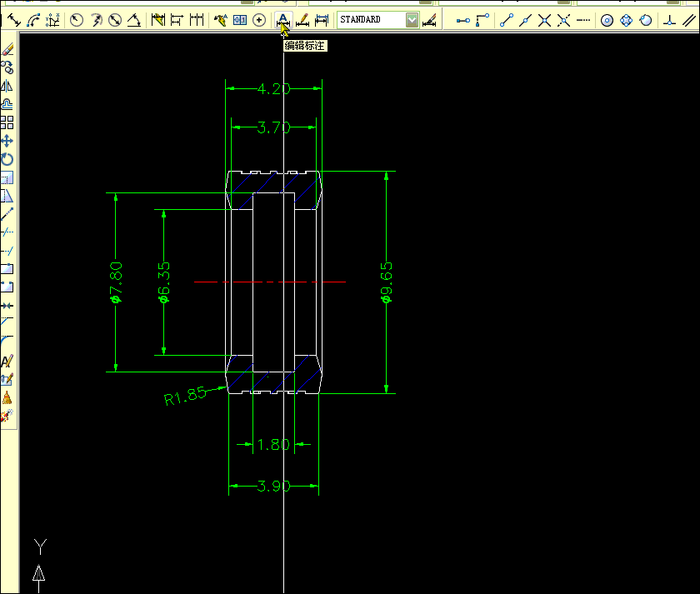Select the Chamfer tool
Screen dimensions: 700x594
7,322
